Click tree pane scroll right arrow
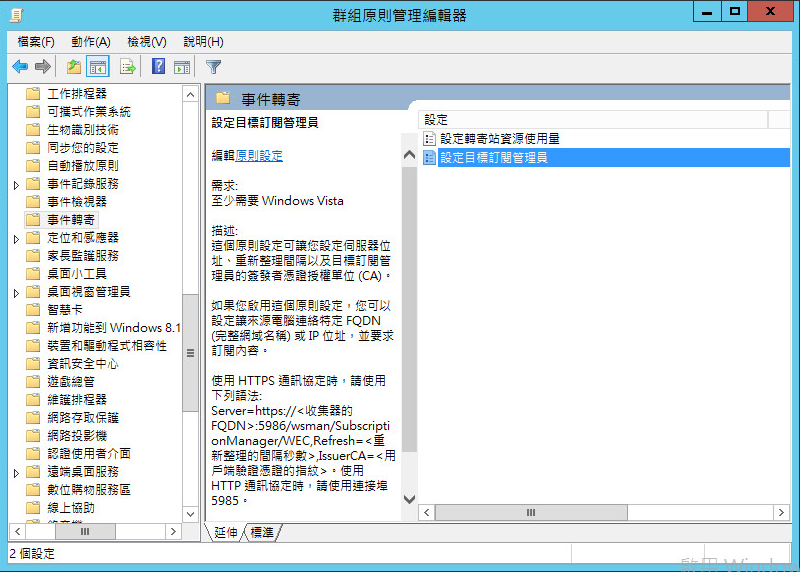 tap(173, 532)
